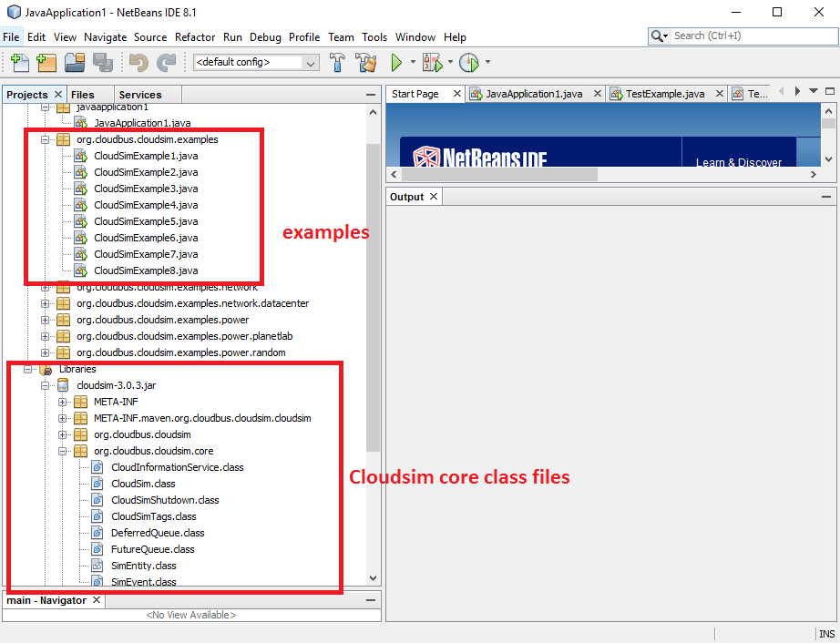Close the Projects tab
This screenshot has width=840, height=643.
click(58, 94)
